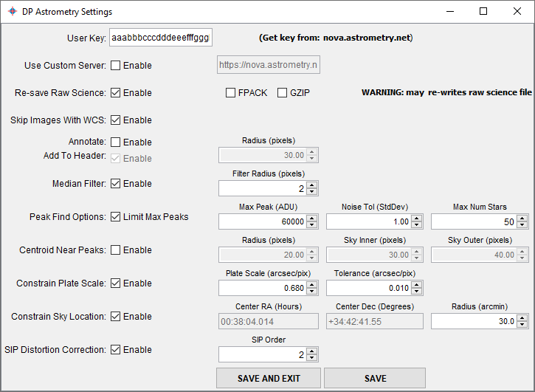Screen dimensions: 535x392
Task: Enable the Use Custom Server checkbox
Action: click(x=116, y=66)
